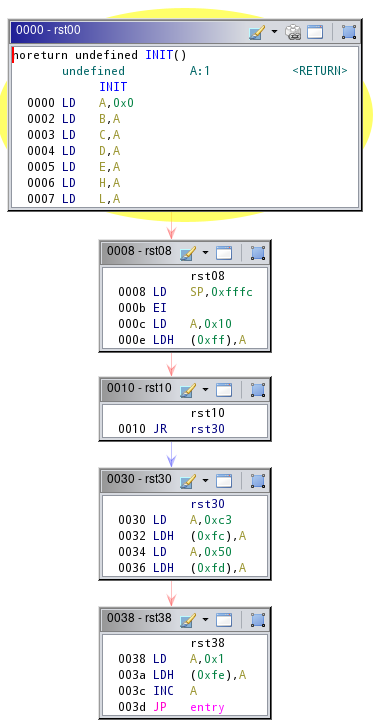Click the rst30 label above address 0030
The width and height of the screenshot is (375, 726).
pyautogui.click(x=207, y=504)
